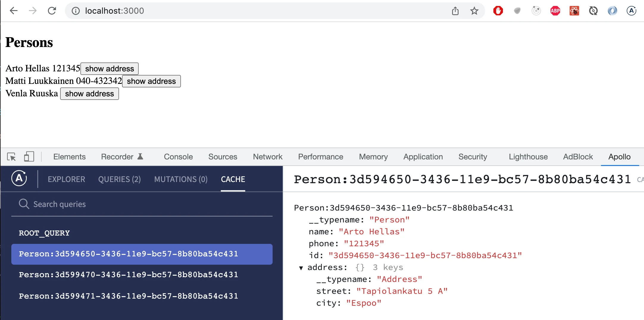This screenshot has height=320, width=644.
Task: Activate the inspect element picker tool
Action: coord(11,157)
